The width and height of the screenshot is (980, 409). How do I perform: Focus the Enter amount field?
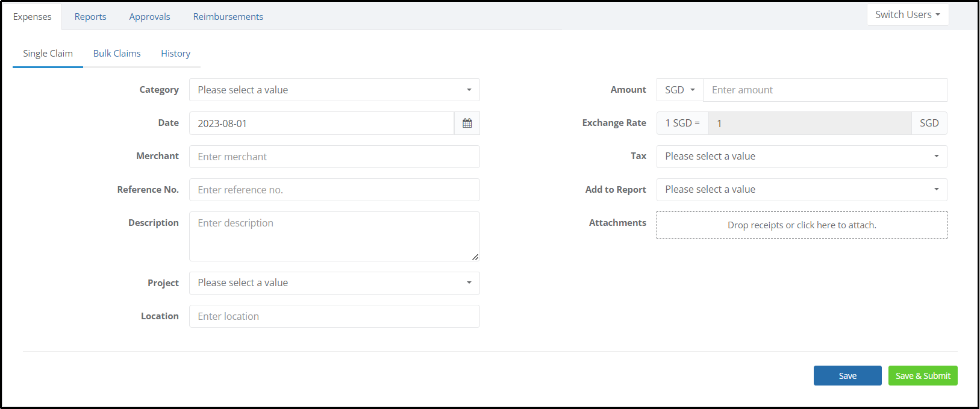tap(825, 90)
